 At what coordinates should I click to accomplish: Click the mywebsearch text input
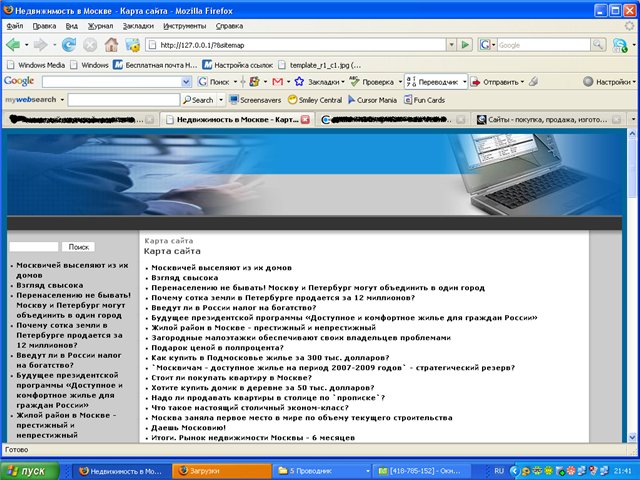[124, 100]
